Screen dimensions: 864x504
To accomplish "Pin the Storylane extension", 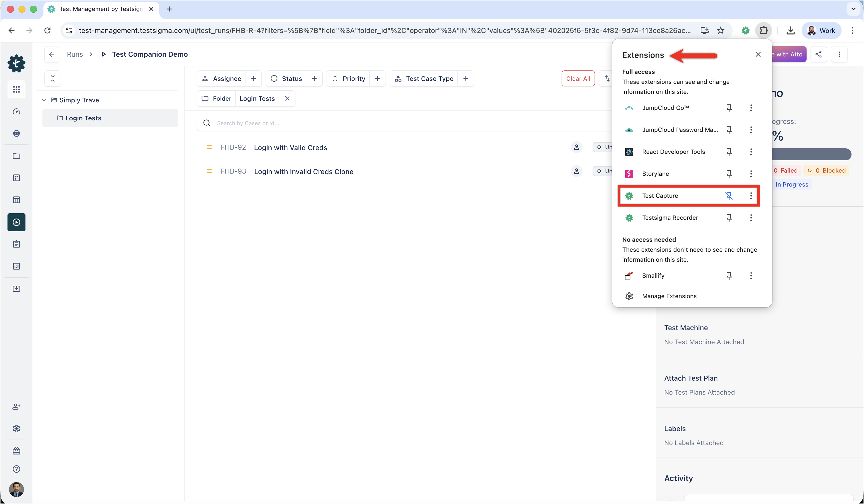I will (x=729, y=174).
